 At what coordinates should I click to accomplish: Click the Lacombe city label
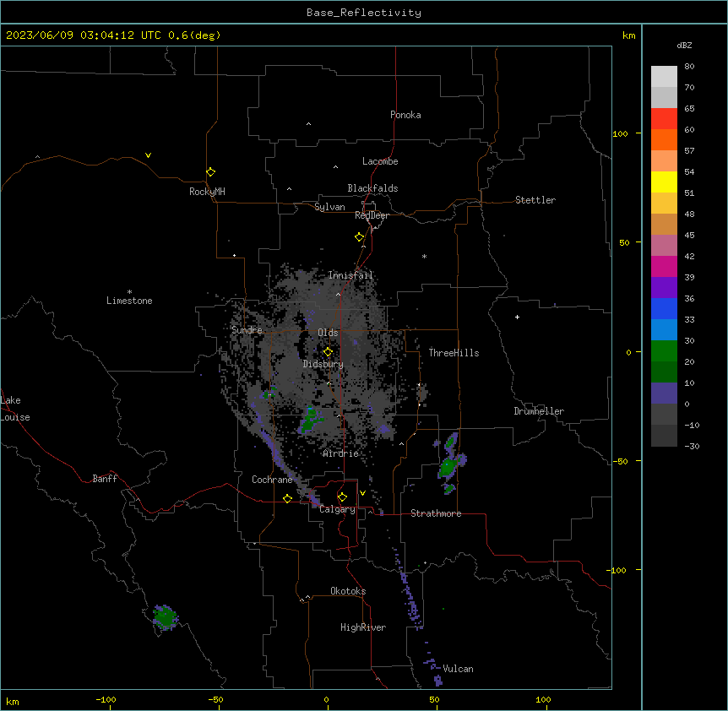tap(380, 161)
